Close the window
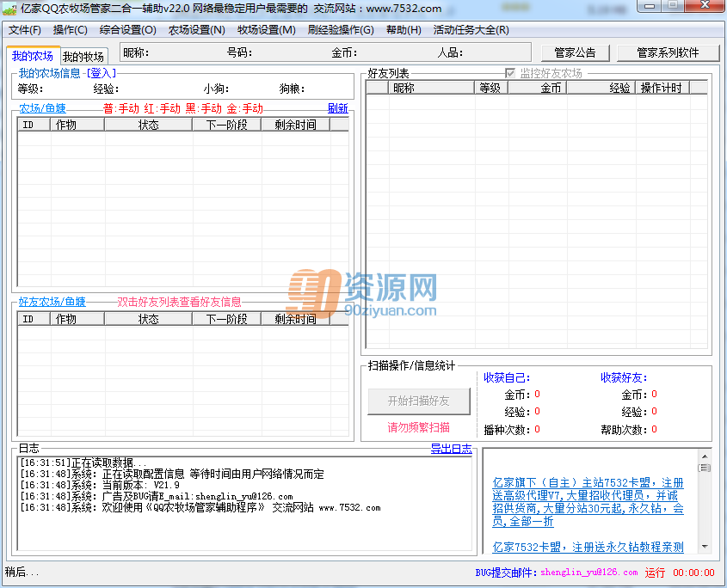Image resolution: width=727 pixels, height=588 pixels. pyautogui.click(x=705, y=5)
